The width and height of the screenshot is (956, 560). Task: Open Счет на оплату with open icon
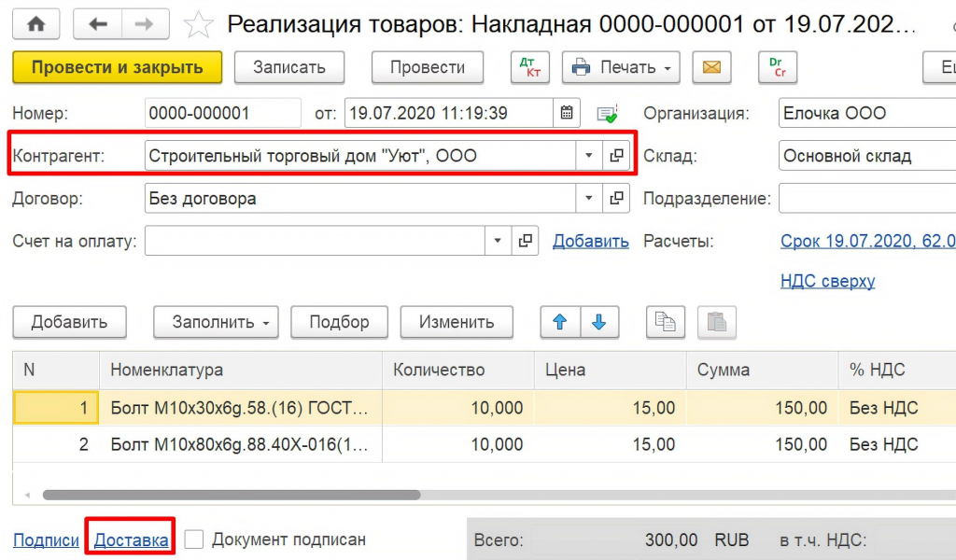525,242
